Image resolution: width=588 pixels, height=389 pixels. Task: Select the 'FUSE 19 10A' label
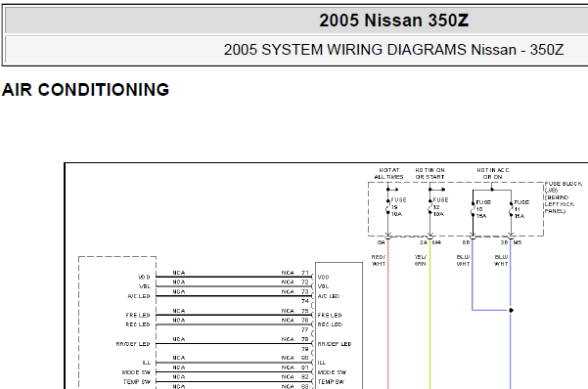pos(398,207)
